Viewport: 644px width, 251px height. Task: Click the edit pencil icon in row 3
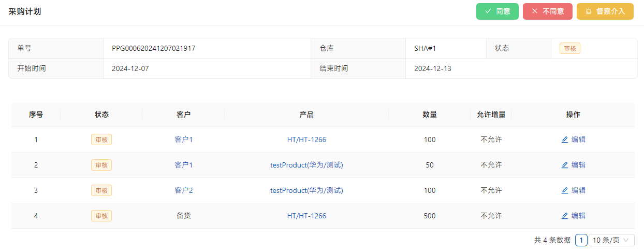tap(565, 190)
